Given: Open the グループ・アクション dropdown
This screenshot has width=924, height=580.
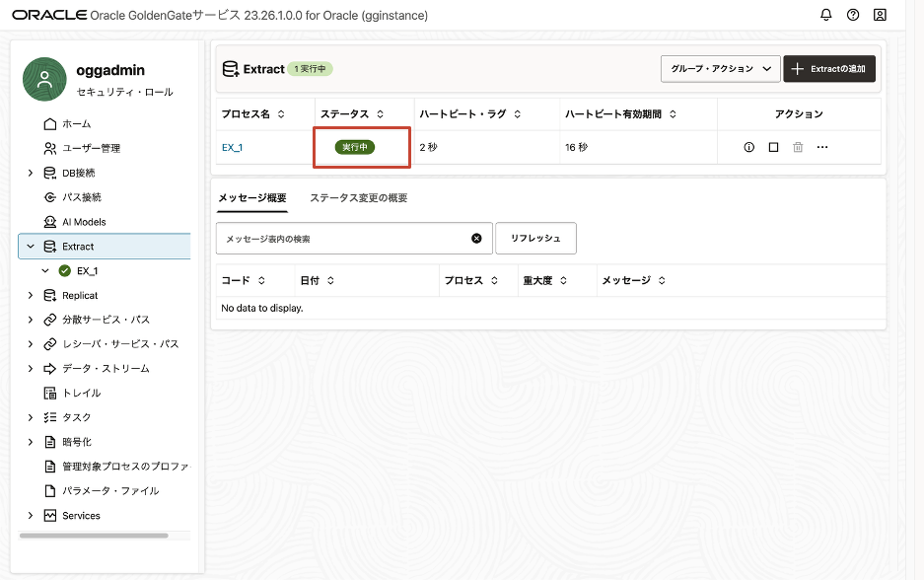Looking at the screenshot, I should [x=720, y=69].
